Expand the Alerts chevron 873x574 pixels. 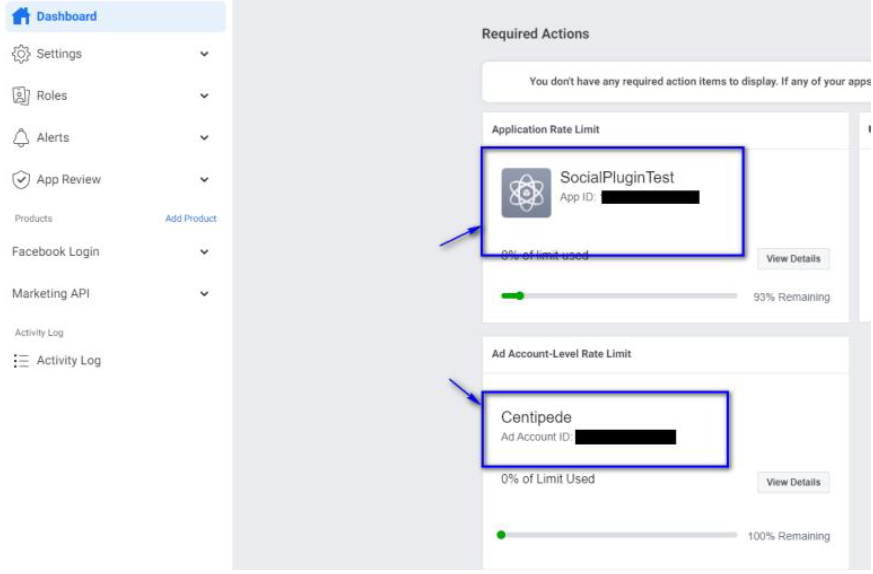204,138
